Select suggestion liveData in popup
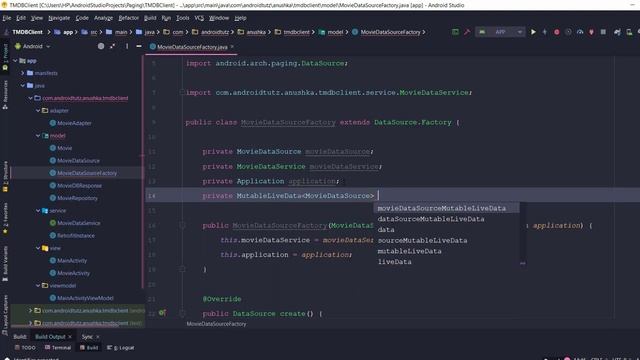640x360 pixels. coord(446,262)
